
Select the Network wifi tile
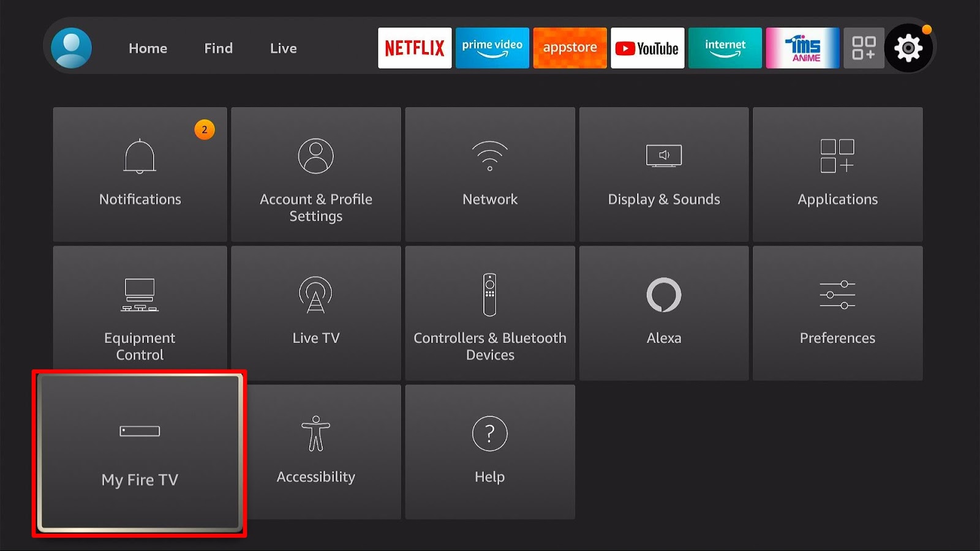click(490, 174)
